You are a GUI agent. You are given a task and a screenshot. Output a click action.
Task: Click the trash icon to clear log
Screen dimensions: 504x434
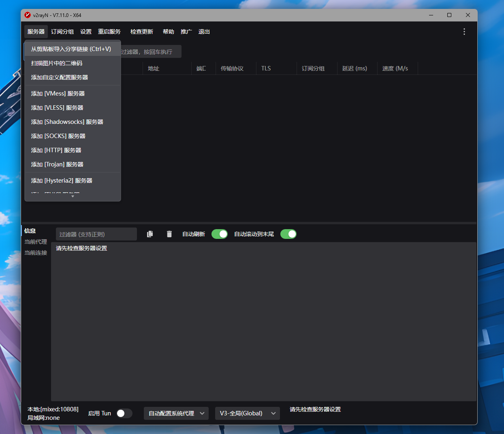169,234
